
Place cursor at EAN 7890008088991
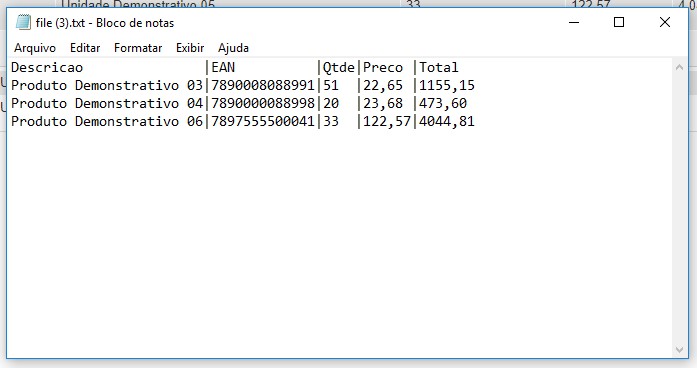pyautogui.click(x=263, y=85)
